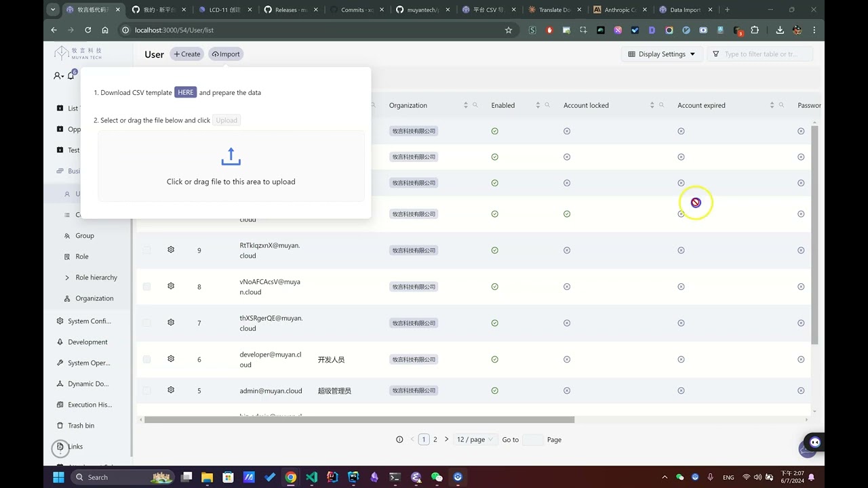This screenshot has width=868, height=488.
Task: Open the browser downloads icon
Action: point(780,30)
